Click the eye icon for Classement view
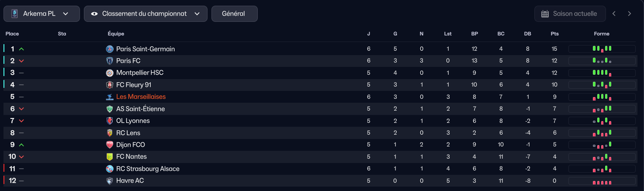Image resolution: width=644 pixels, height=191 pixels. click(94, 14)
